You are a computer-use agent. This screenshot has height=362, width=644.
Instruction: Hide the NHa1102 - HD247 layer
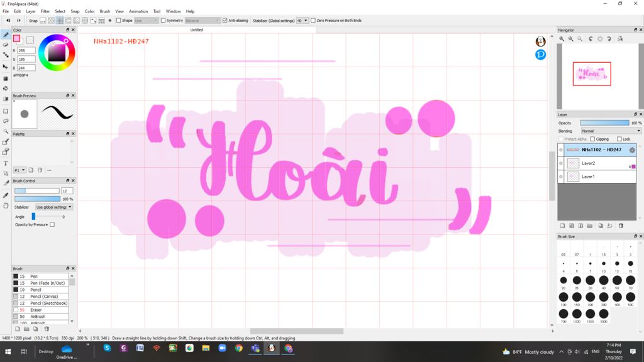click(560, 150)
